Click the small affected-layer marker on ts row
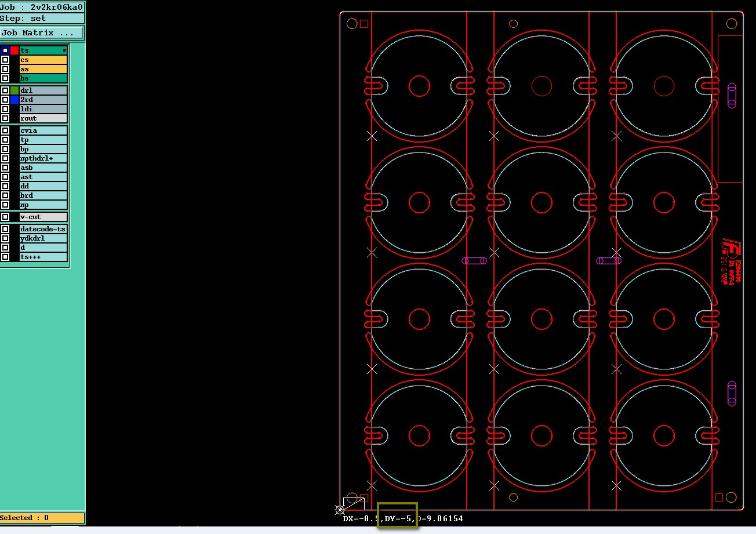The image size is (756, 534). [x=64, y=51]
